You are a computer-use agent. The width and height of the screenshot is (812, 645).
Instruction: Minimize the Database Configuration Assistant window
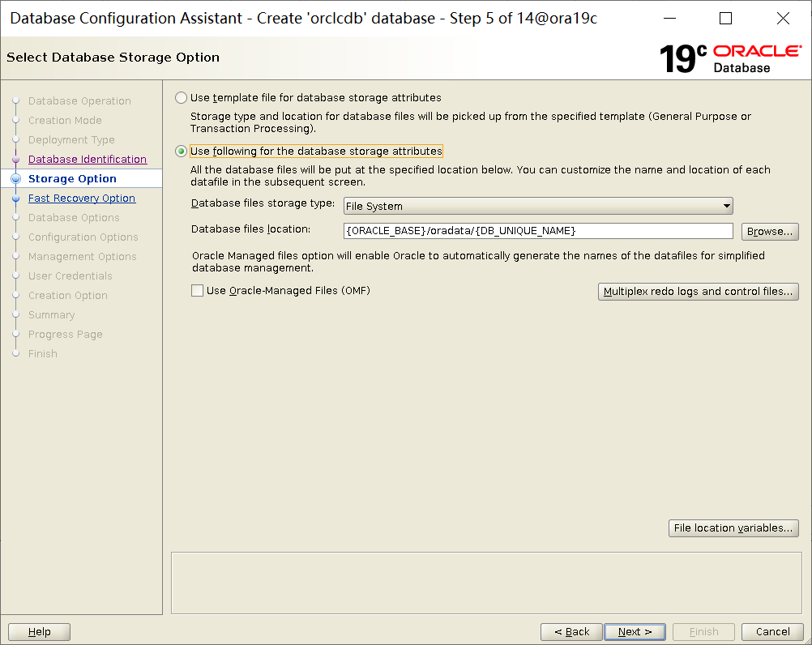(670, 18)
